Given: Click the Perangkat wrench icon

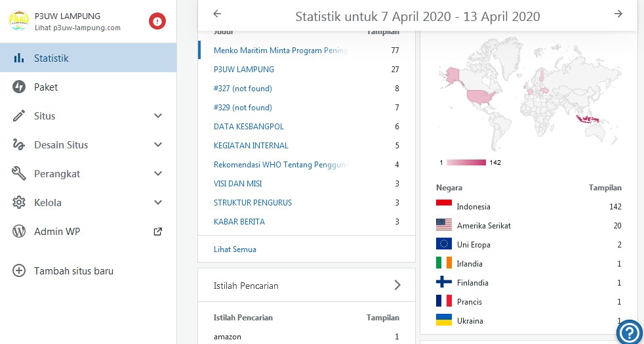Looking at the screenshot, I should click(19, 173).
